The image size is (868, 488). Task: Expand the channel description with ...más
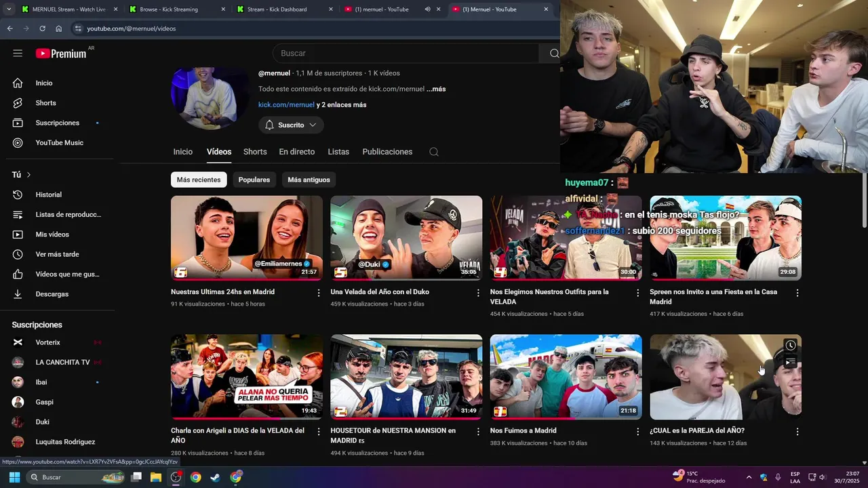click(x=436, y=89)
